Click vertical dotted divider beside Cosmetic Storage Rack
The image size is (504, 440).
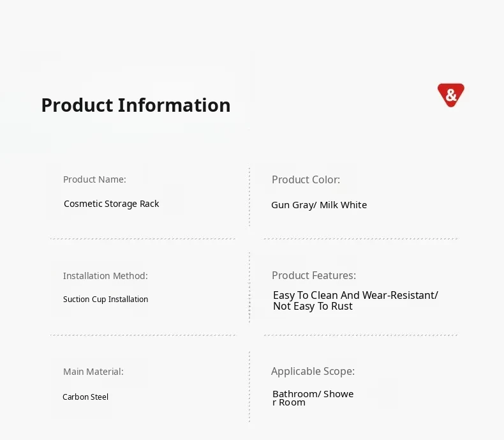coord(249,197)
